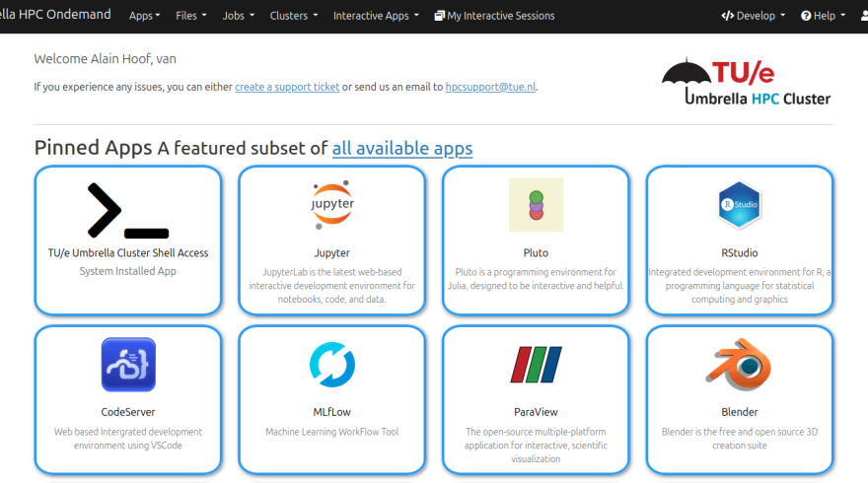Go to My Interactive Sessions
The image size is (868, 483).
tap(495, 16)
